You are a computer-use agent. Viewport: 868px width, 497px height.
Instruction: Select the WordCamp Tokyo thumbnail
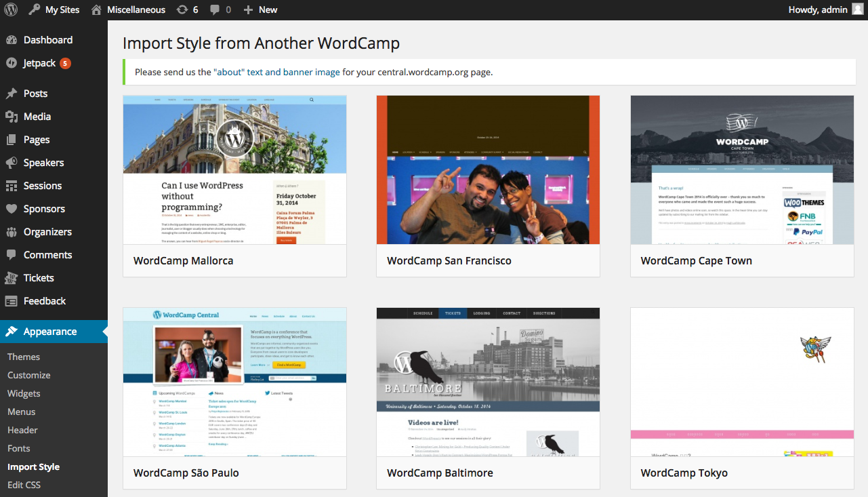tap(742, 382)
